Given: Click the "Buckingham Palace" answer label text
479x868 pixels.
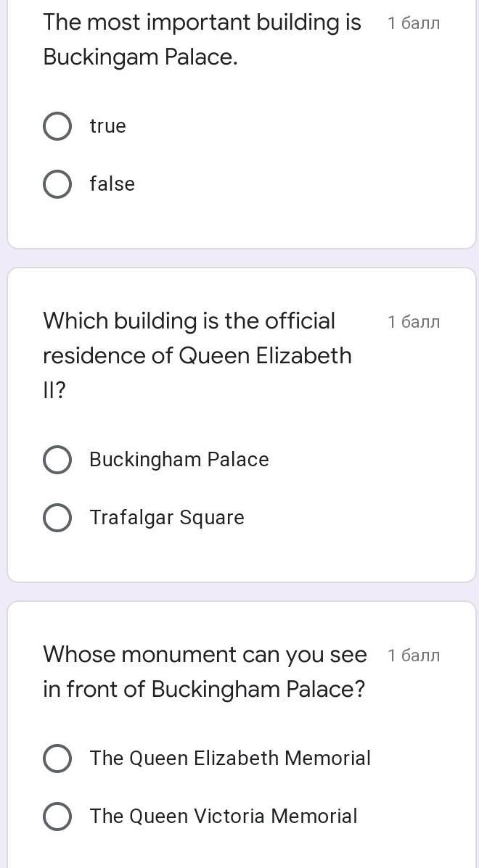Looking at the screenshot, I should click(x=179, y=460).
